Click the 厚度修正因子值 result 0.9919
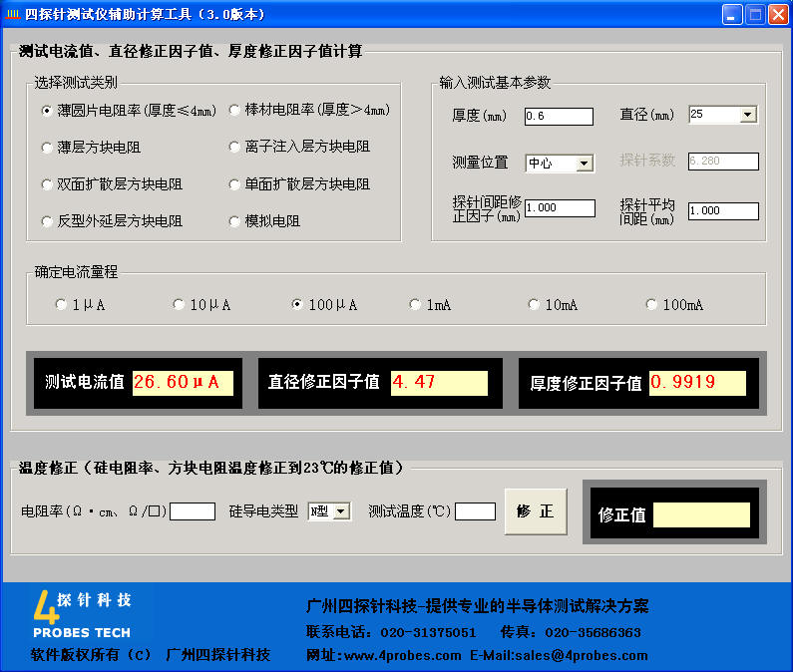793x672 pixels. coord(697,383)
